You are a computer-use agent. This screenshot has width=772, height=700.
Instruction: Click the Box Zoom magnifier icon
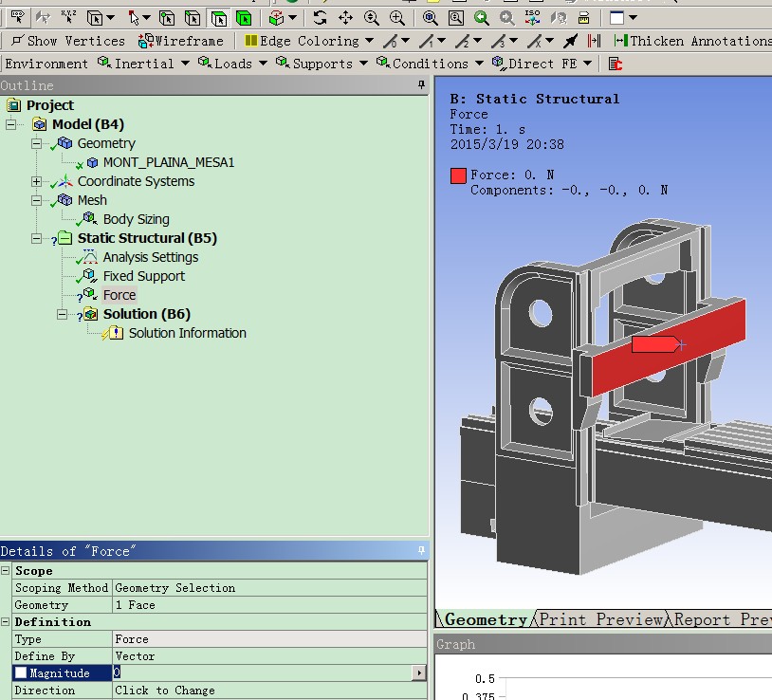[396, 17]
